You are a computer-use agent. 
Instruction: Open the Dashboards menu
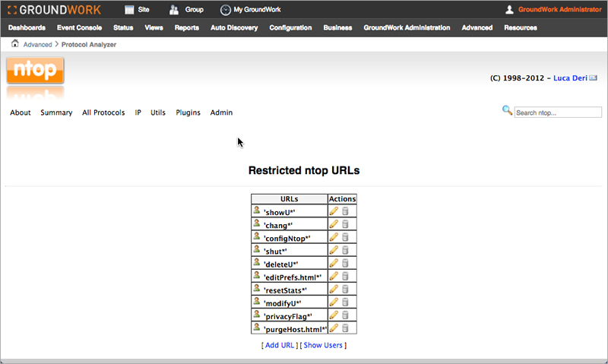coord(27,27)
